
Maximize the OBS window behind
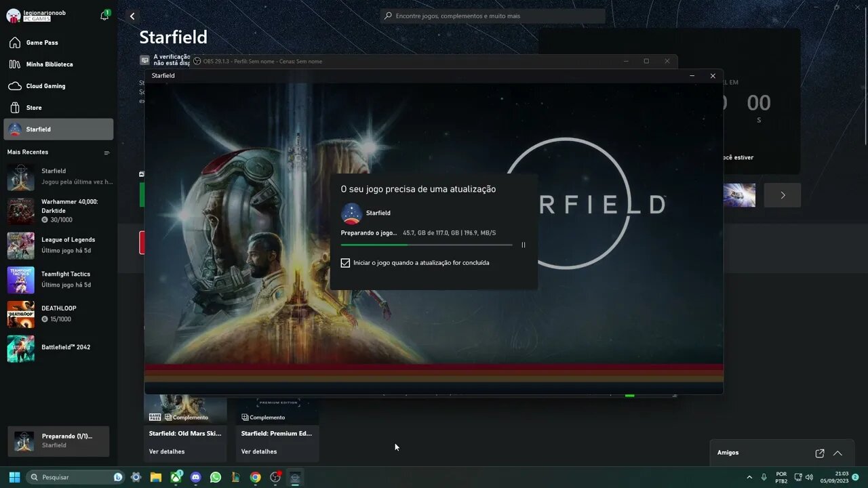646,61
